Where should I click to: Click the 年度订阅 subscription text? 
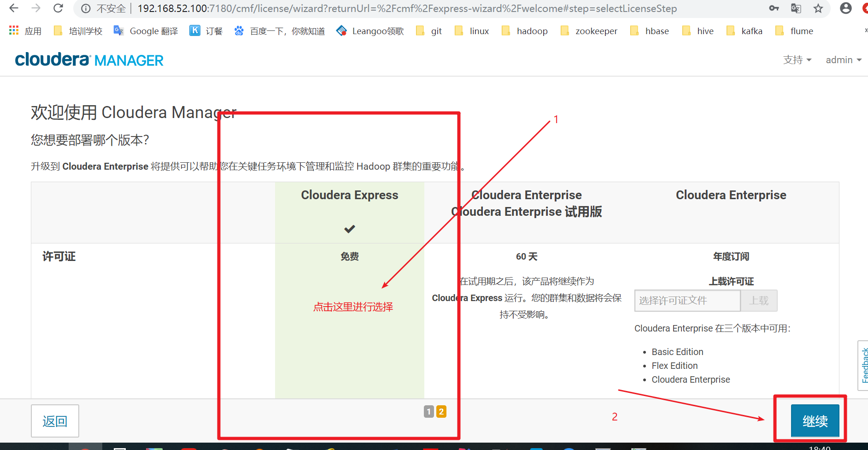tap(731, 256)
